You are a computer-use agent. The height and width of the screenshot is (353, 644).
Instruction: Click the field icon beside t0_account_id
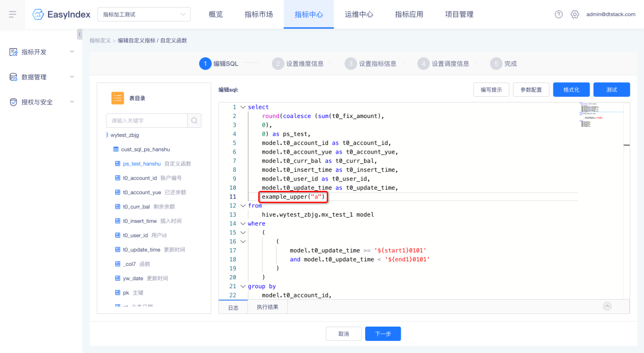117,178
